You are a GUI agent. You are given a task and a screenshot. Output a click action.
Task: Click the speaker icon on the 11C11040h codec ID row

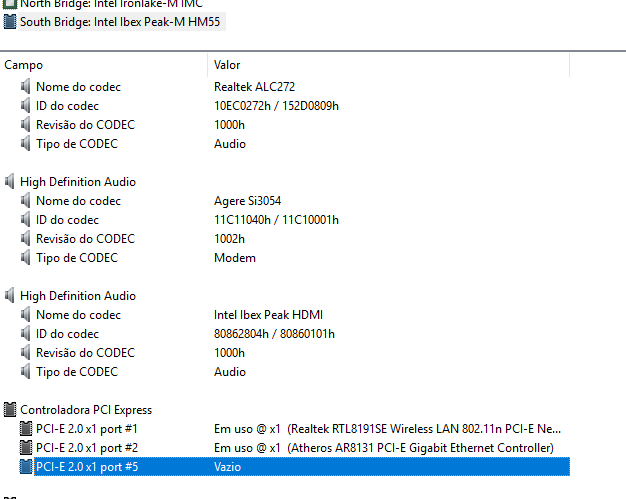pyautogui.click(x=26, y=220)
